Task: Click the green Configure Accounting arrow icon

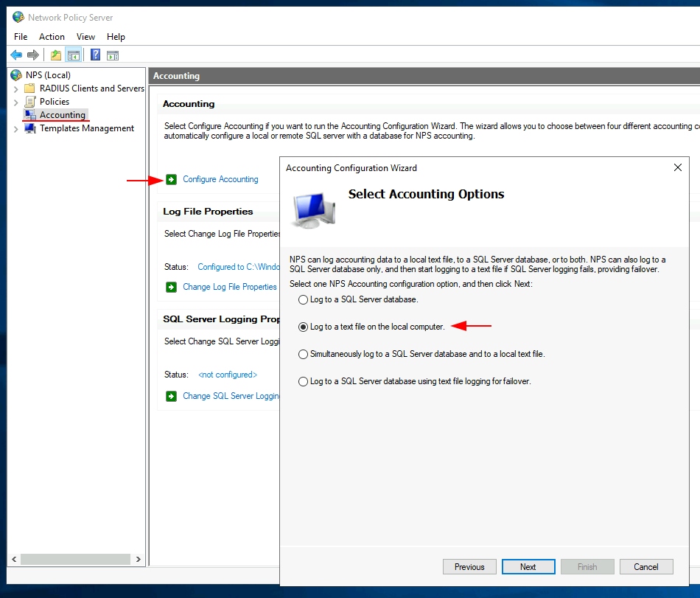Action: coord(172,179)
